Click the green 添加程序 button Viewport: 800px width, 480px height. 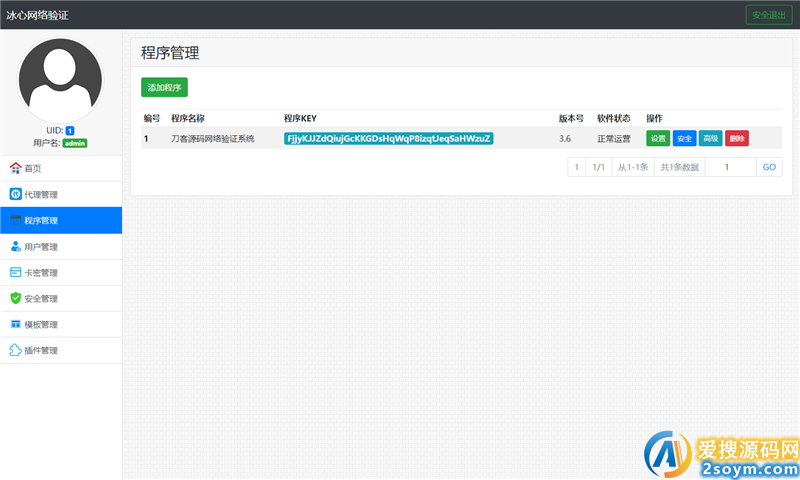pos(164,87)
